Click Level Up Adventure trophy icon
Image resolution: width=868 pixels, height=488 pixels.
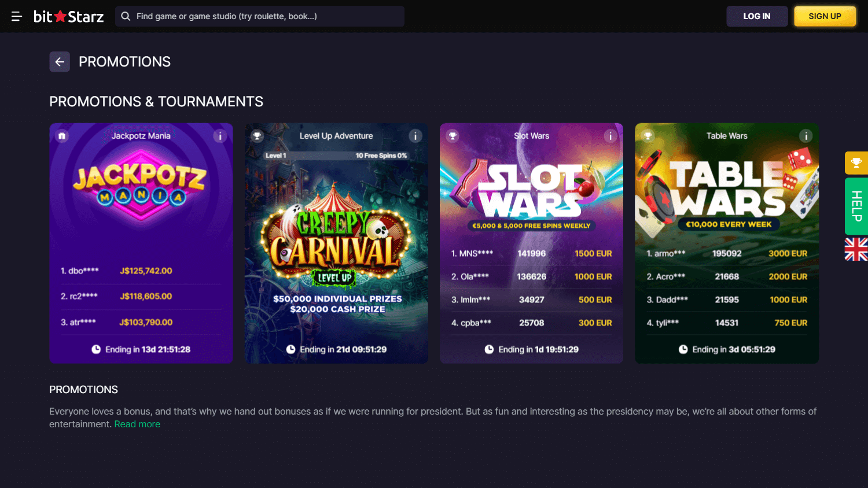pyautogui.click(x=258, y=136)
